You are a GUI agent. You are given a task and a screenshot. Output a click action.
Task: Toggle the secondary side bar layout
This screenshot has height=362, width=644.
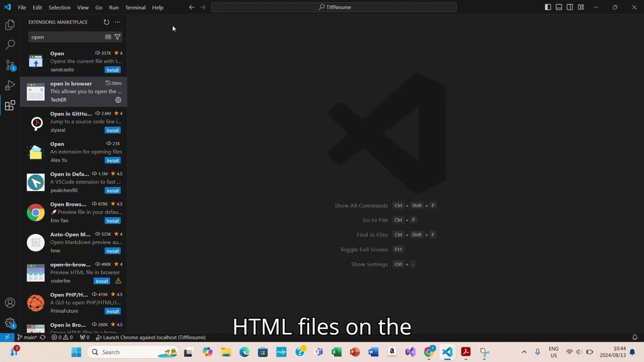tap(570, 7)
